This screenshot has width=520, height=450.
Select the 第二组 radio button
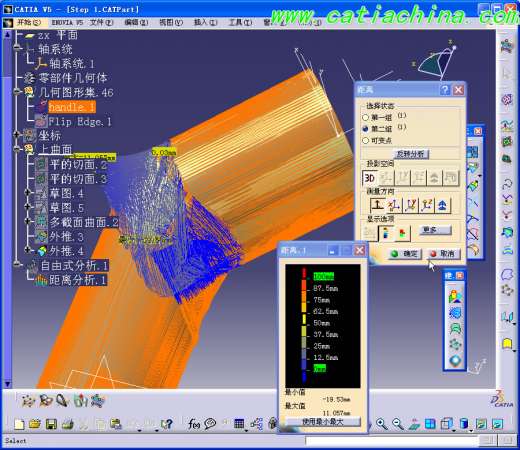point(365,129)
